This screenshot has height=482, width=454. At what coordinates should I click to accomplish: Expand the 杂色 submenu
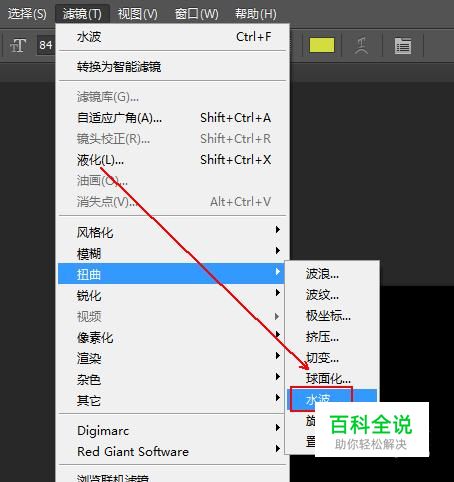point(171,379)
